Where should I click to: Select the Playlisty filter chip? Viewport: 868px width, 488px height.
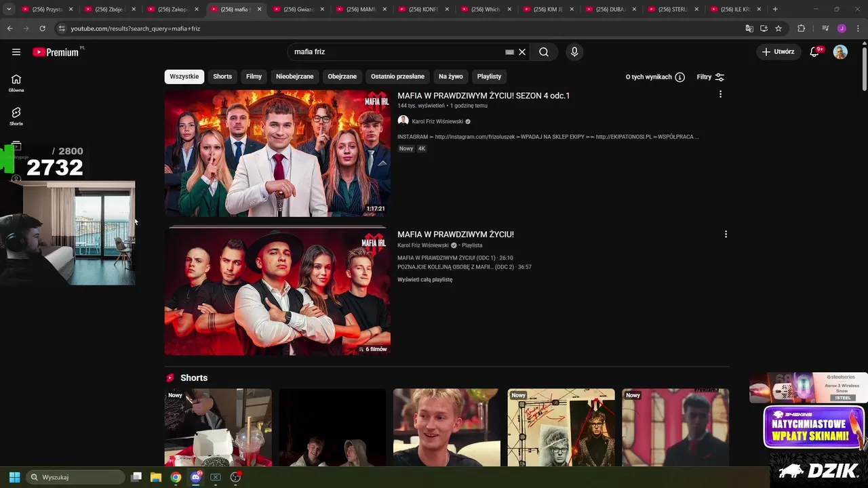point(490,77)
